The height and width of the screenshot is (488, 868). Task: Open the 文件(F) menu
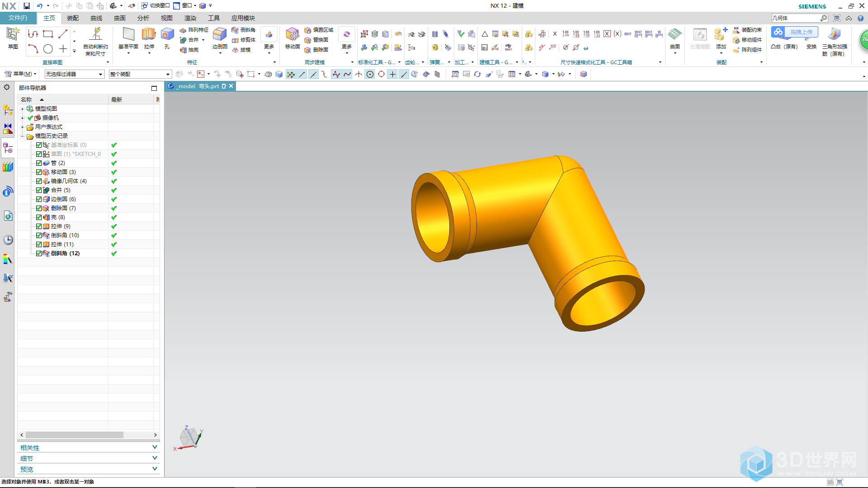(18, 18)
